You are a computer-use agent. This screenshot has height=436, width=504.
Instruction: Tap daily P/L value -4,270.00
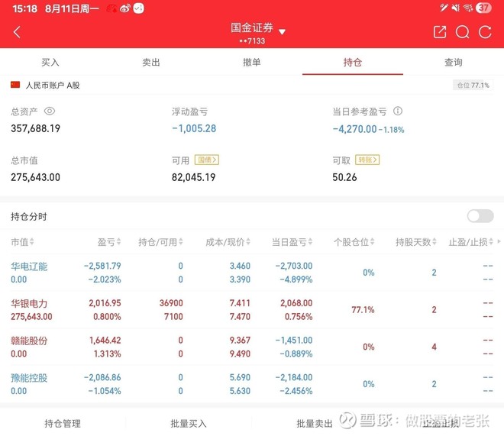coord(355,129)
